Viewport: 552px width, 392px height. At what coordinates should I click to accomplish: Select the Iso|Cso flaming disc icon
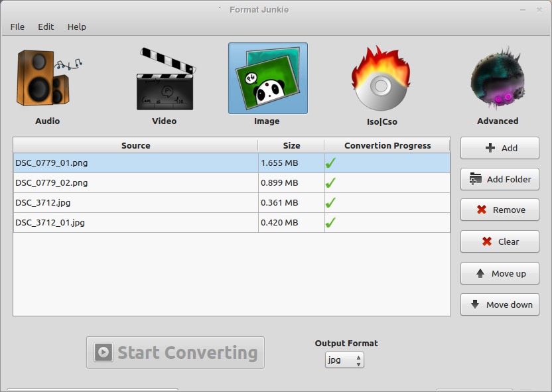tap(381, 78)
